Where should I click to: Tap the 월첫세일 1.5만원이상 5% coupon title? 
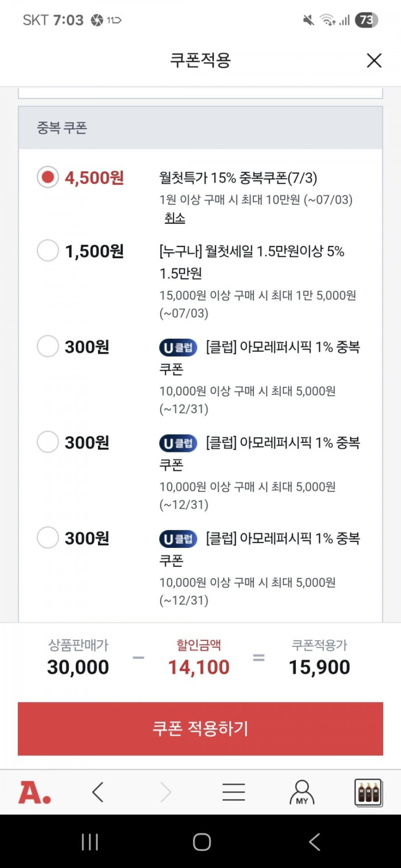252,251
